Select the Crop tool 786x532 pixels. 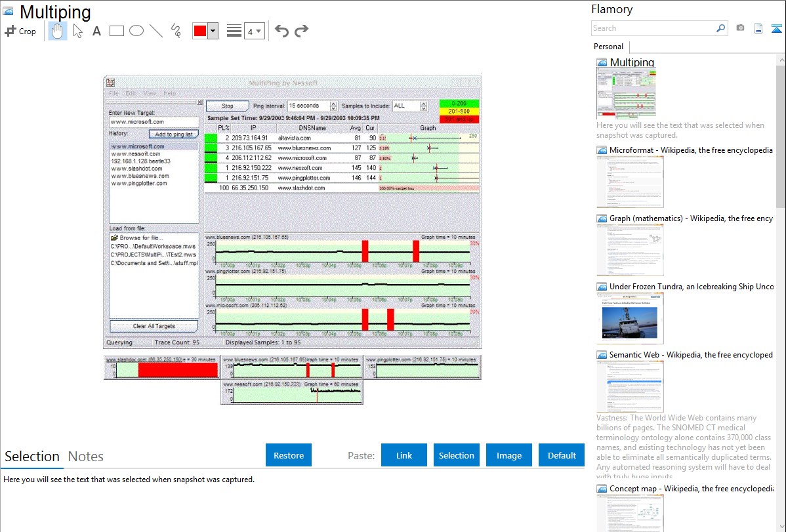tap(20, 31)
